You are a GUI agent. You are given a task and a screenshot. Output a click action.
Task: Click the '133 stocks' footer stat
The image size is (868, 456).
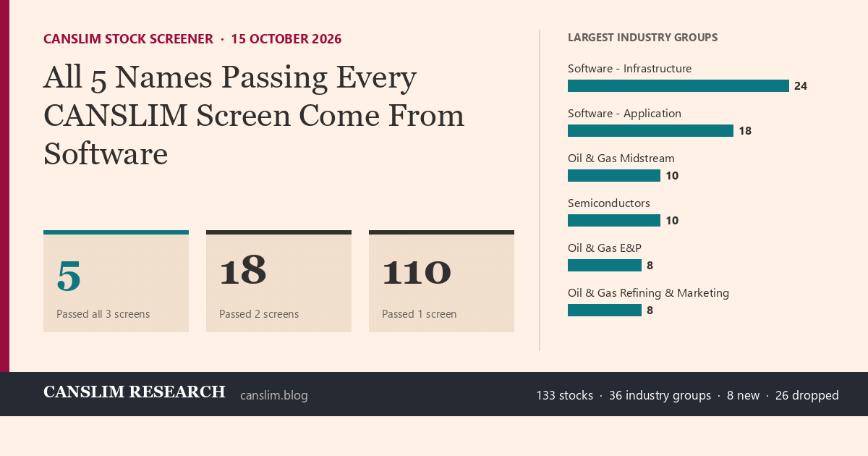click(x=564, y=395)
